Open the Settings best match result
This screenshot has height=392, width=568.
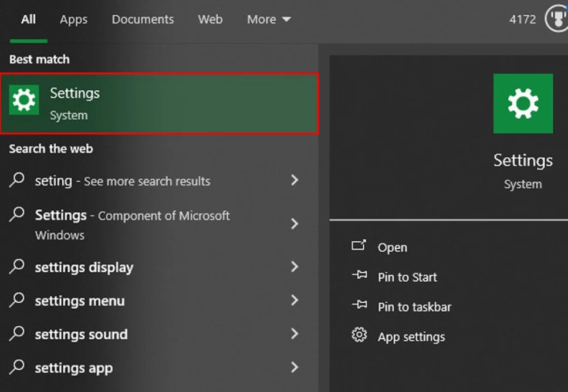click(160, 104)
